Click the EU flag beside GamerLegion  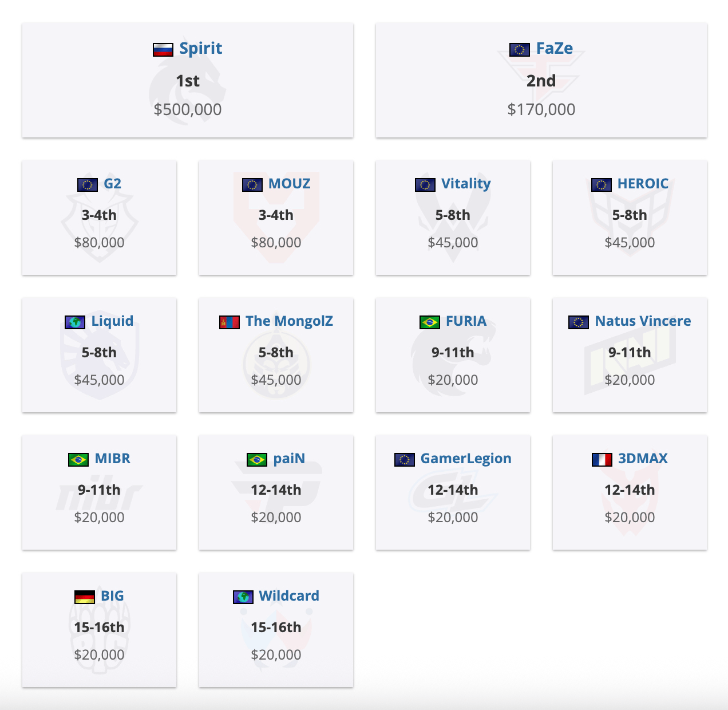405,460
